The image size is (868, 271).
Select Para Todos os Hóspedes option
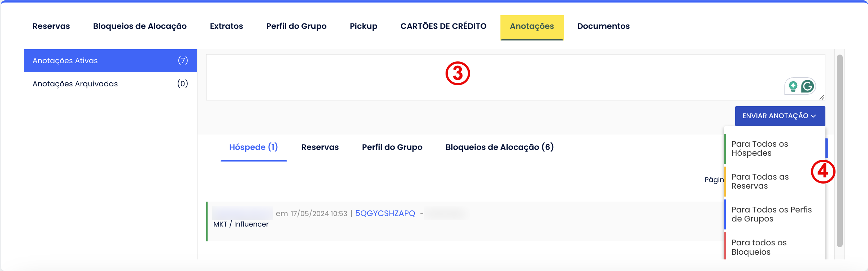[759, 149]
